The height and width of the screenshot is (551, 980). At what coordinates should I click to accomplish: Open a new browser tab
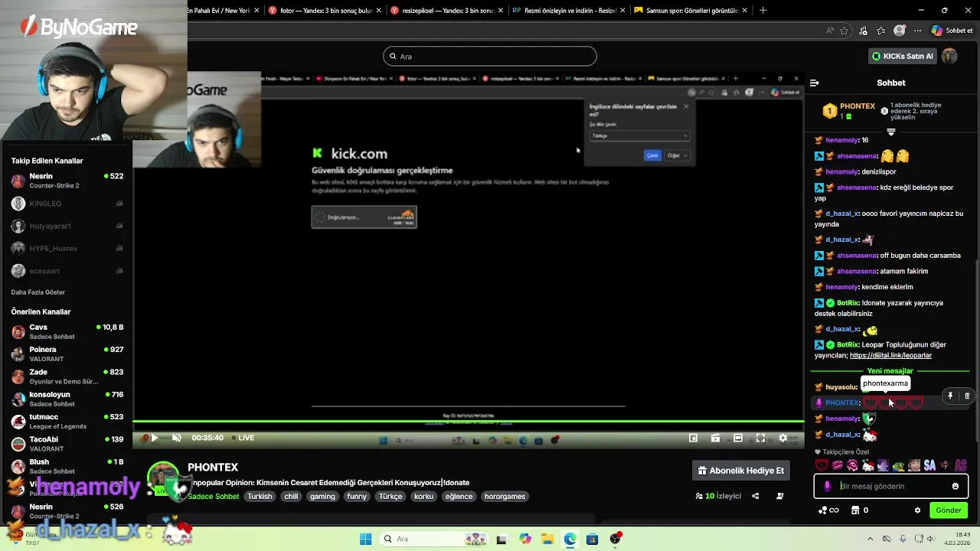tap(763, 11)
